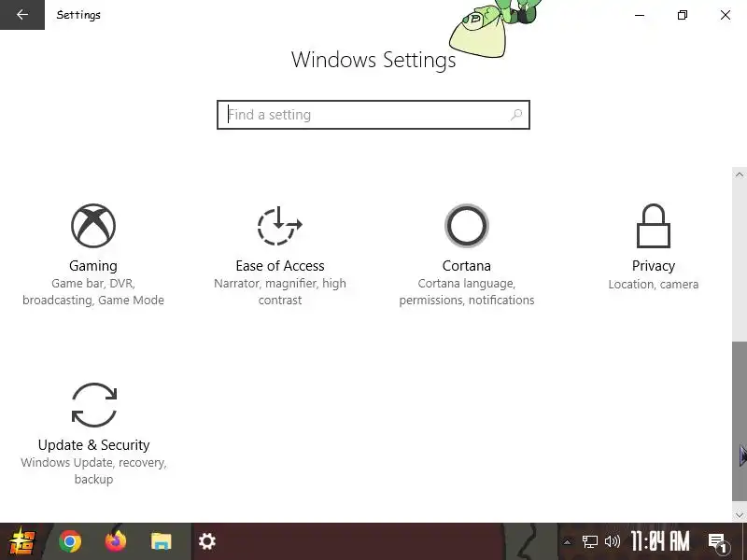Open the 'Privacy' settings label

coord(654,266)
